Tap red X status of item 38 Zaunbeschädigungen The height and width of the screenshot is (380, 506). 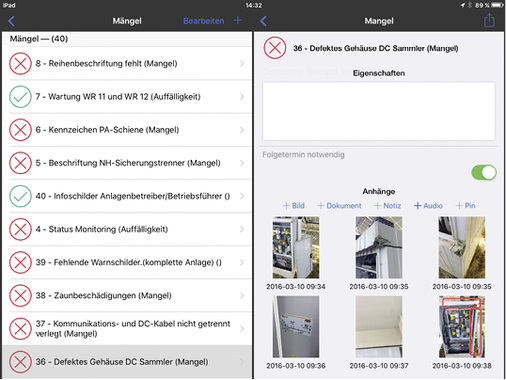pyautogui.click(x=20, y=296)
